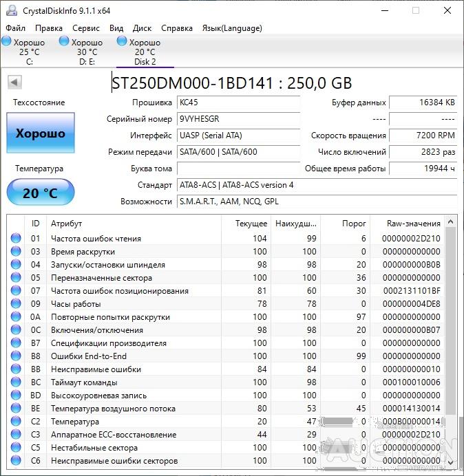
Task: Click the Режим передачи field SATA/600
Action: coord(238,152)
